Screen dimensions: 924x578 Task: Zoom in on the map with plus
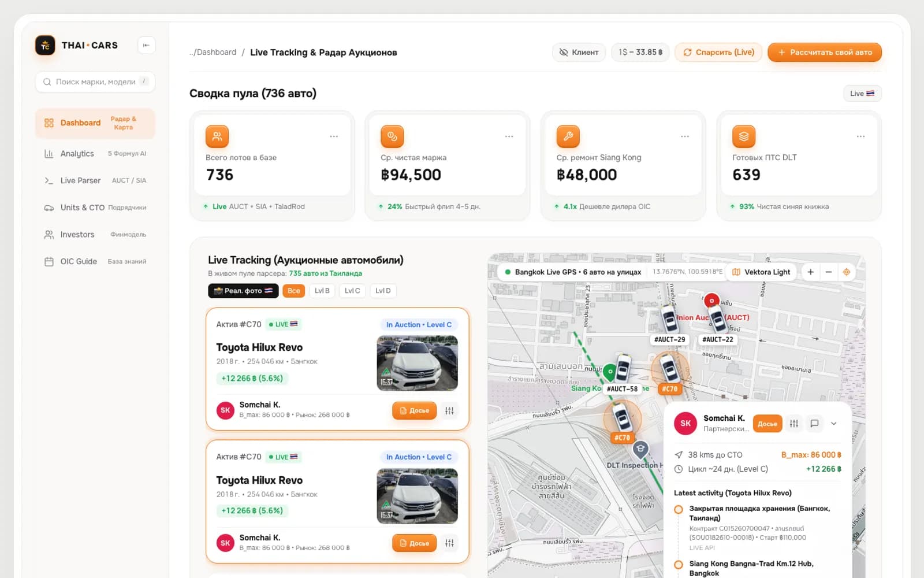point(810,272)
